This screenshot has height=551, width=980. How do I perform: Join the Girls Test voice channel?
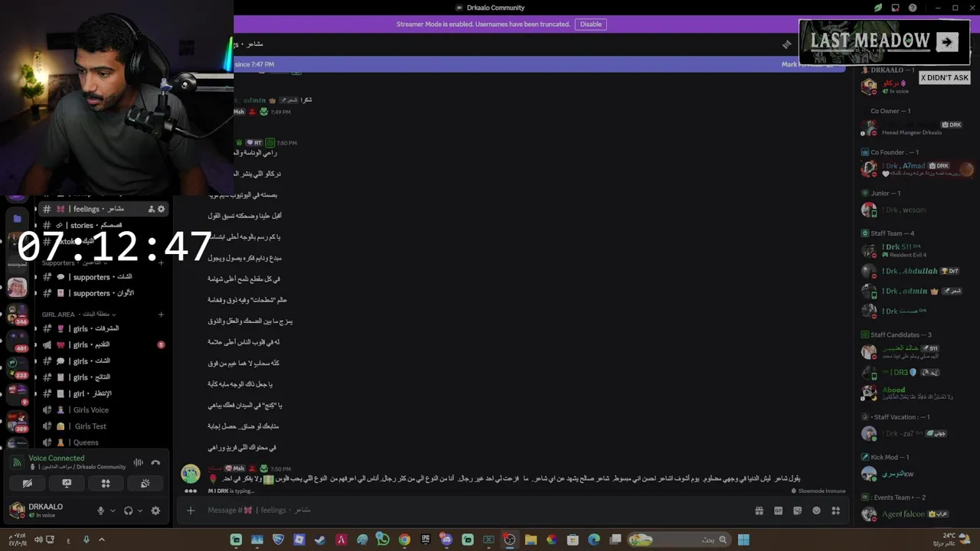pyautogui.click(x=101, y=426)
